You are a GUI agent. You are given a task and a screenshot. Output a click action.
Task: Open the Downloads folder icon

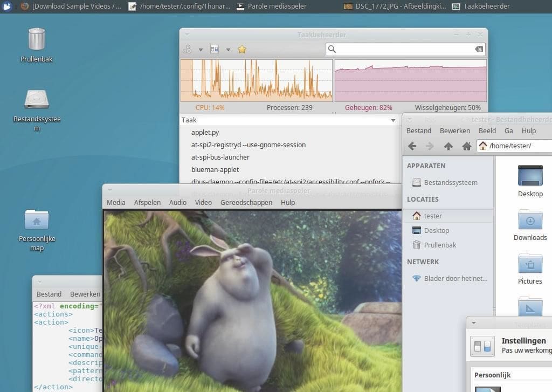coord(530,220)
